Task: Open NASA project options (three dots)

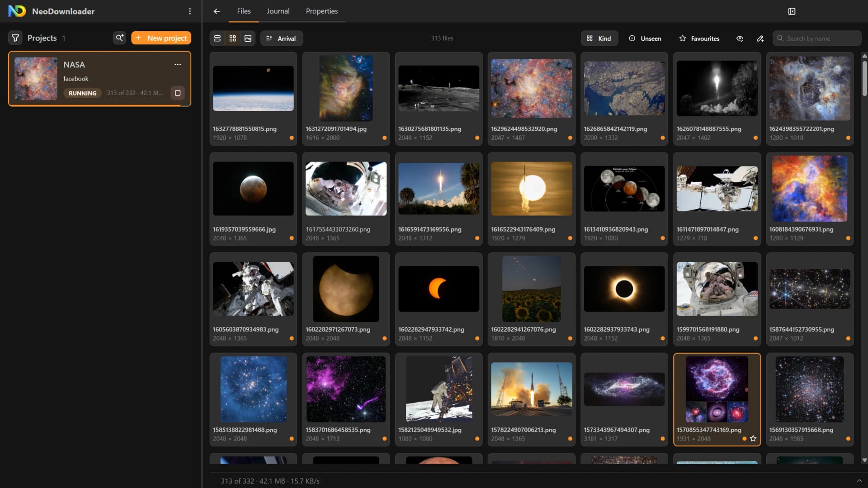Action: pos(178,65)
